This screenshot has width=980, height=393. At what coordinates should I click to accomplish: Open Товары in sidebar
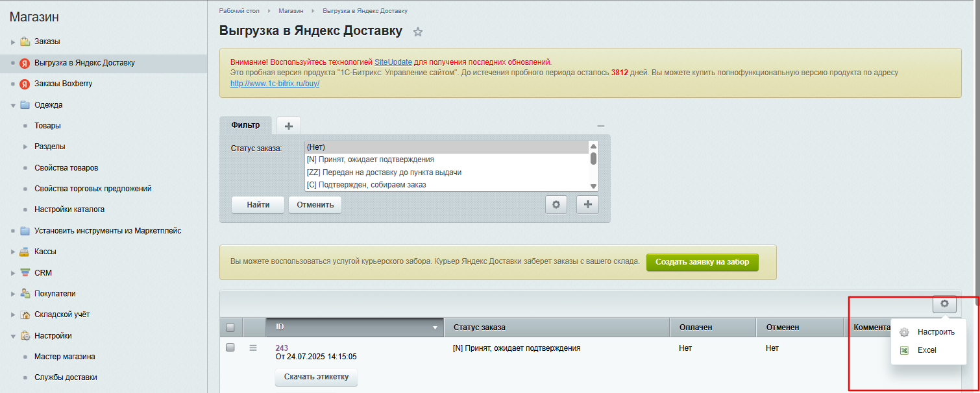[x=47, y=126]
